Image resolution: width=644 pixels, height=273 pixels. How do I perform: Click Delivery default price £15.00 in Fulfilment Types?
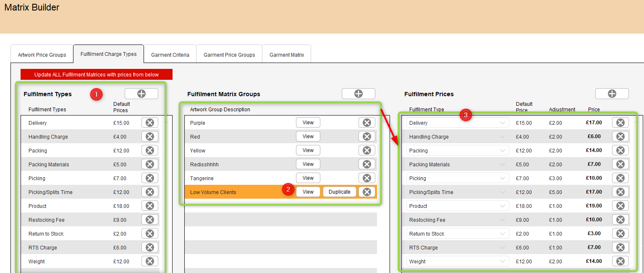coord(121,123)
